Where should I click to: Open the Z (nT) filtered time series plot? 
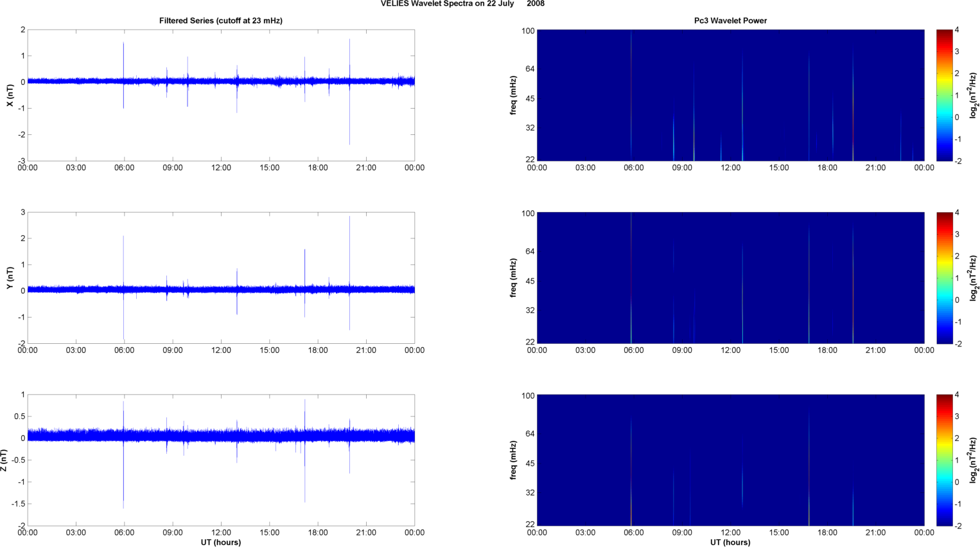(221, 460)
